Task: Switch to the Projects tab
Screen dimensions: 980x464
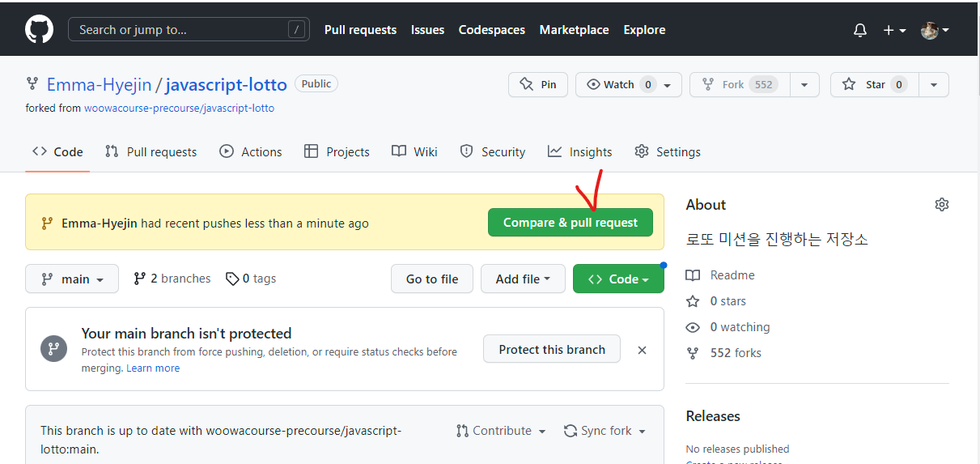Action: [337, 151]
